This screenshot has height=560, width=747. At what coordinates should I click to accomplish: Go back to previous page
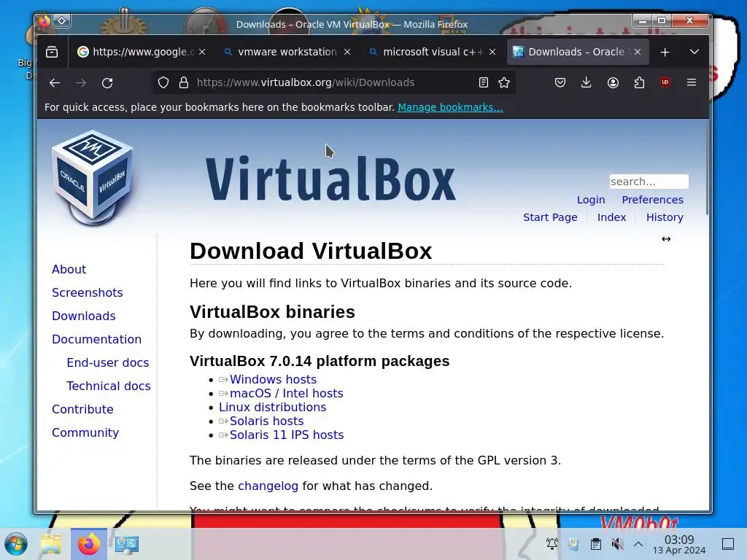[55, 83]
